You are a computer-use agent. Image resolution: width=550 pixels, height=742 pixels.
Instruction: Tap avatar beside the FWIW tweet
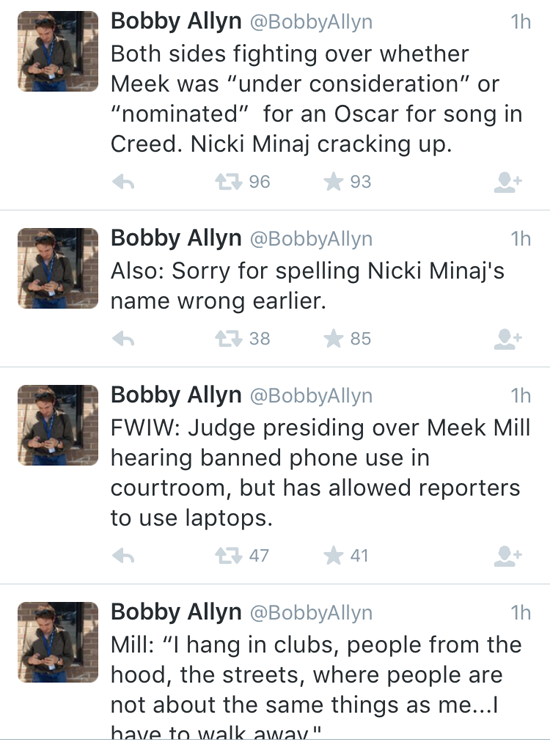(x=58, y=425)
